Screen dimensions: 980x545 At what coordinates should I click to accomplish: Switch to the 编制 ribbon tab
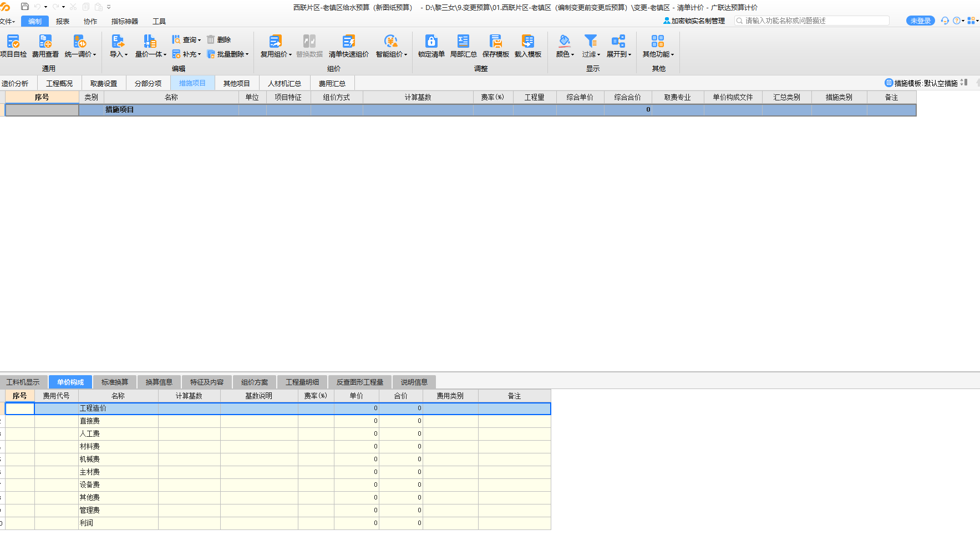click(35, 21)
